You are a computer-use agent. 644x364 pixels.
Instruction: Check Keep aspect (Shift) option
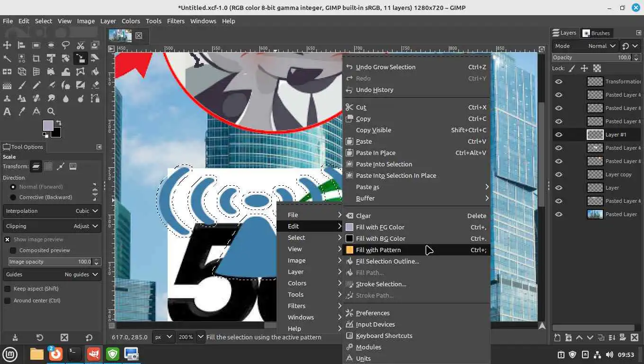(7, 289)
